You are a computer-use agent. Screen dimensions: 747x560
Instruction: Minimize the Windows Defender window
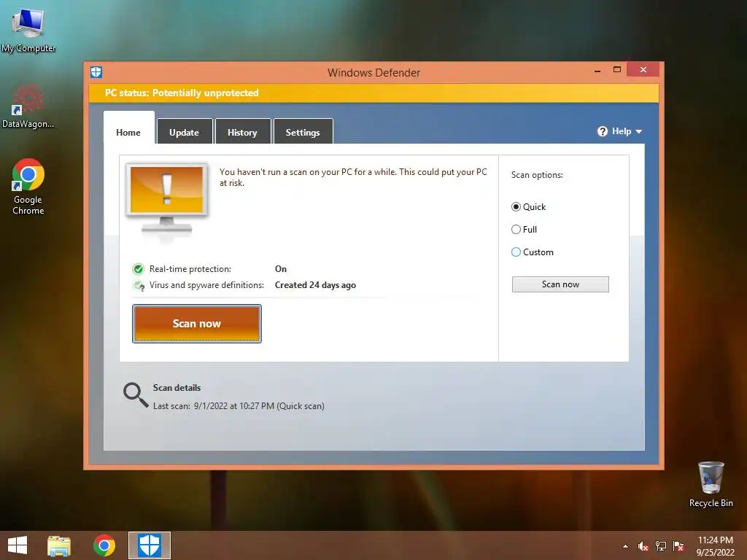pos(597,70)
